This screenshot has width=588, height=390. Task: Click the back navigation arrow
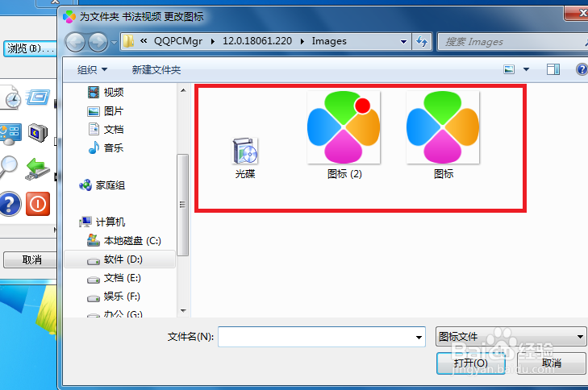click(75, 42)
